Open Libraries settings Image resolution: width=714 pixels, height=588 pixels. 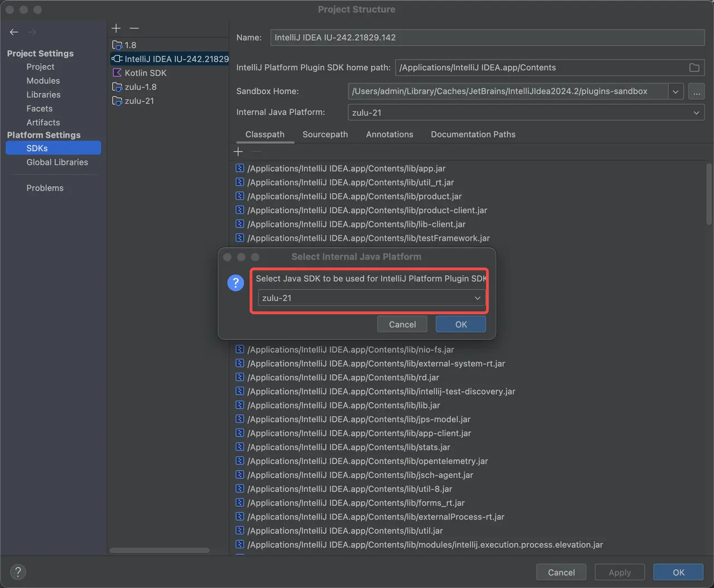44,95
